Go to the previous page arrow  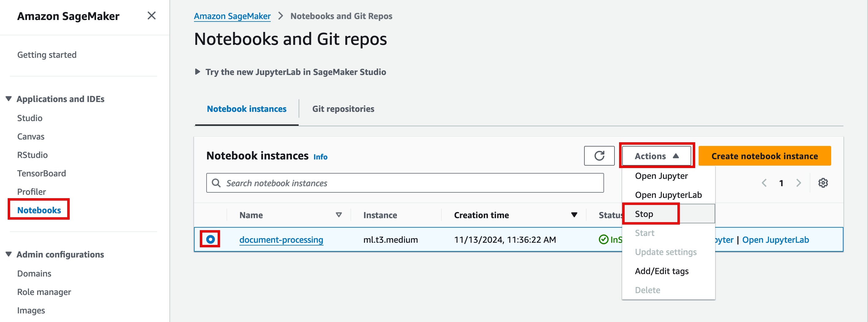pyautogui.click(x=764, y=183)
